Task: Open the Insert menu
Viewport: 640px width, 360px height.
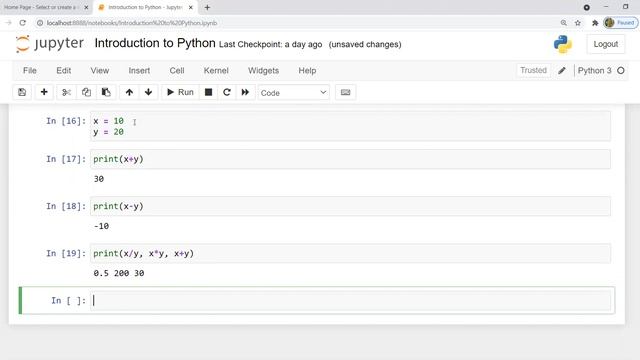Action: (139, 71)
